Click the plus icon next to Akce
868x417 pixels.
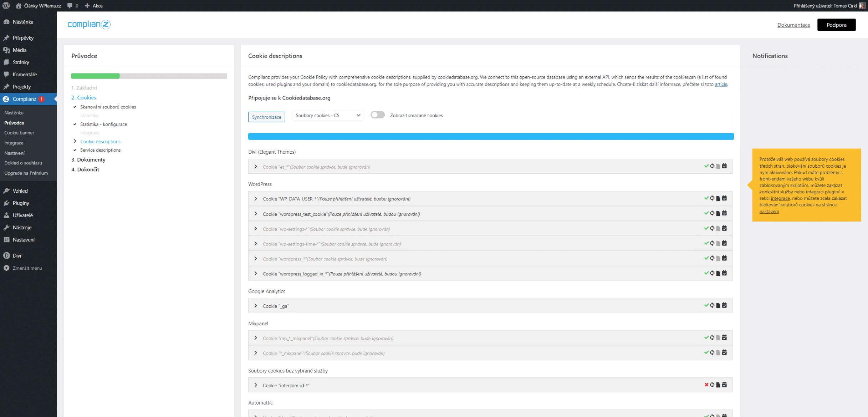pyautogui.click(x=87, y=6)
